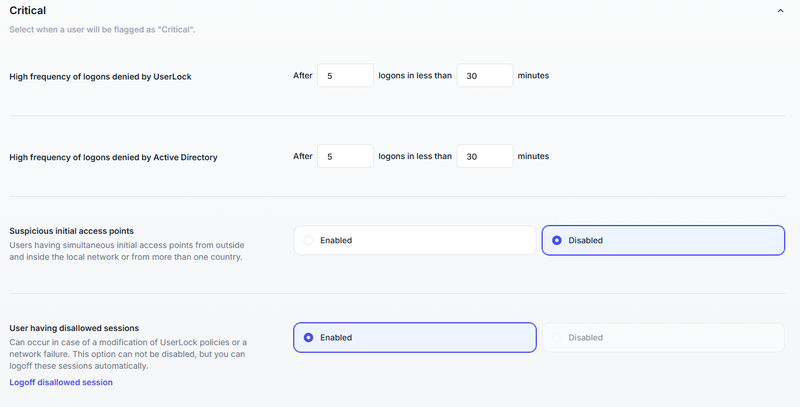Select Enabled for User having disallowed sessions
Viewport: 800px width, 407px height.
pos(415,338)
